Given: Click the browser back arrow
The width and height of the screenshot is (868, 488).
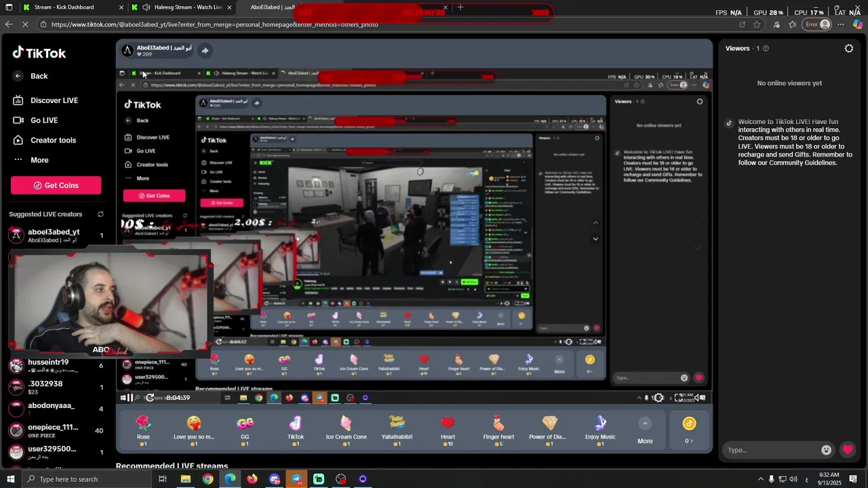Looking at the screenshot, I should tap(9, 24).
